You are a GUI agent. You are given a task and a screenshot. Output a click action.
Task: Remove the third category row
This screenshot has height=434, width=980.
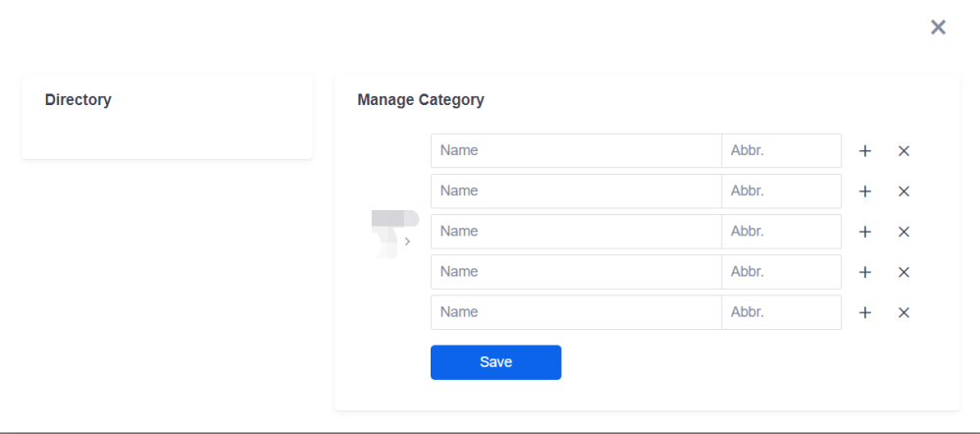pyautogui.click(x=904, y=232)
